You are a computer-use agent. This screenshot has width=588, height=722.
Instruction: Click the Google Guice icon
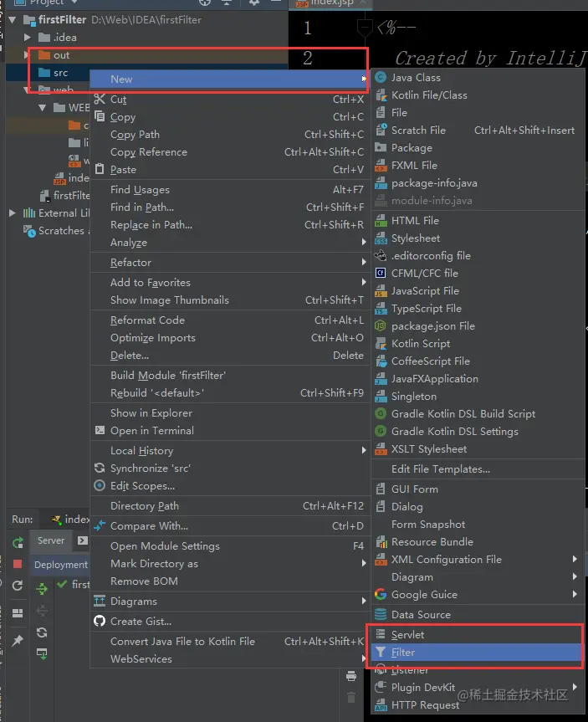(x=381, y=595)
